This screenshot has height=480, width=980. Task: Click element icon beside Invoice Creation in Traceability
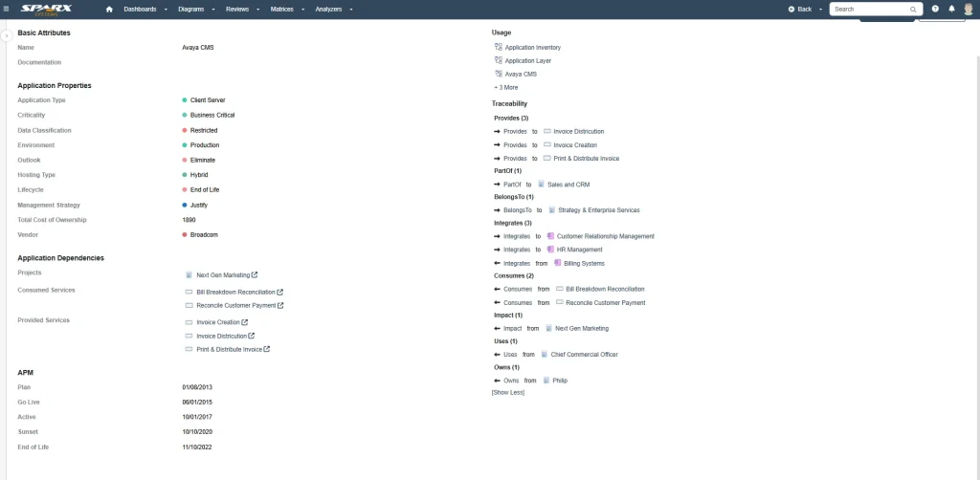coord(546,144)
